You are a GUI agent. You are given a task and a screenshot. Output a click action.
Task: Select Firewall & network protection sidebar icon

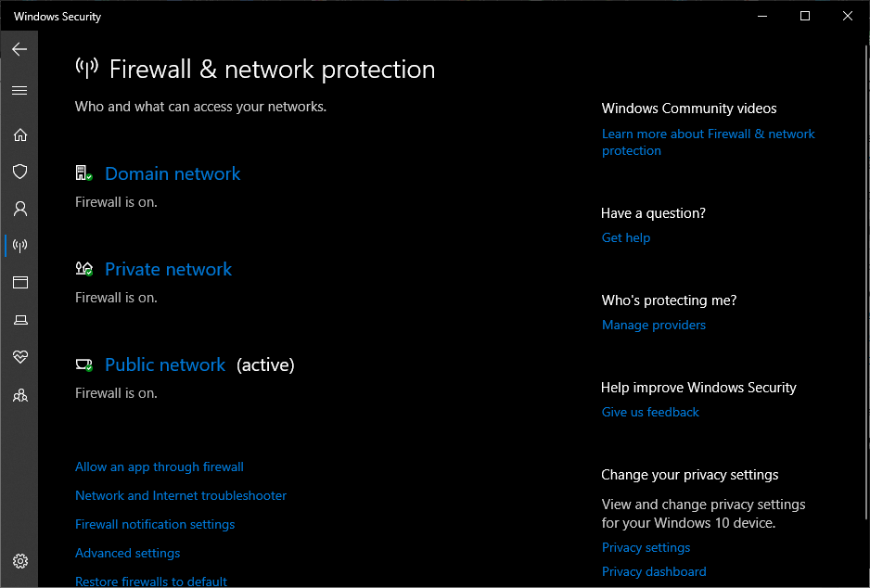click(x=19, y=246)
